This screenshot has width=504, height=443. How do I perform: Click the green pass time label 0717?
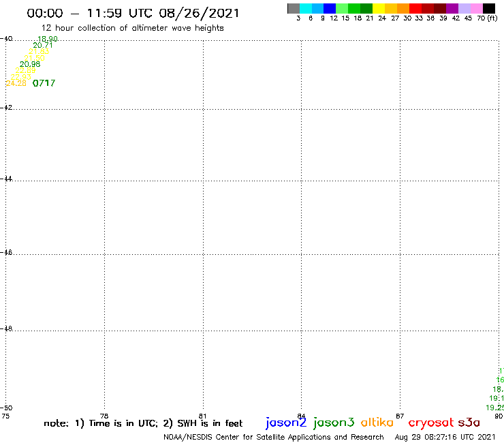[44, 83]
